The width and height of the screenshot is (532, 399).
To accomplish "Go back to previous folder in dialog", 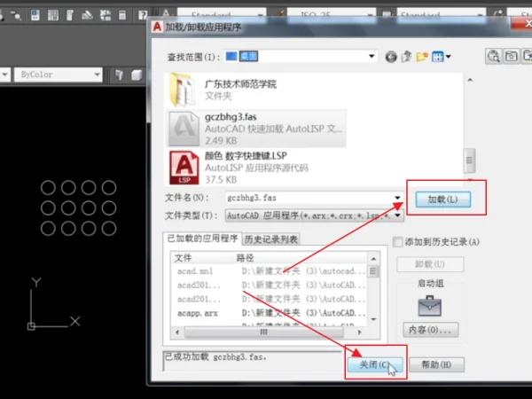I will 391,57.
